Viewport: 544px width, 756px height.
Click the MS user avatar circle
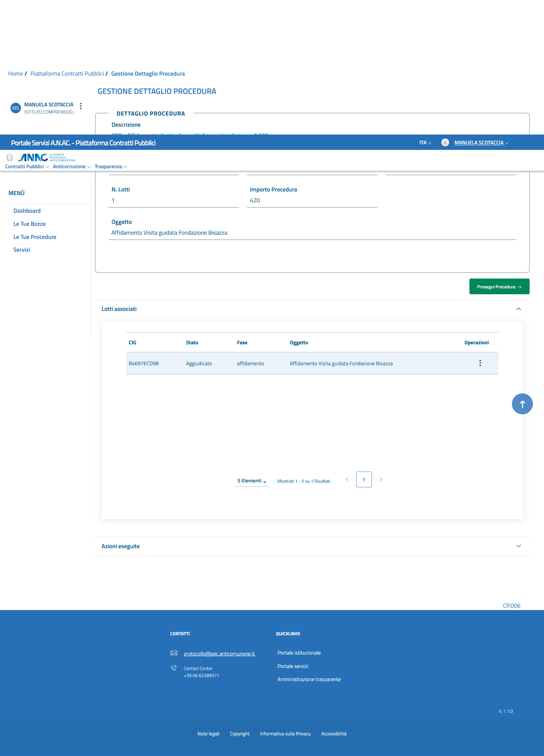coord(16,108)
